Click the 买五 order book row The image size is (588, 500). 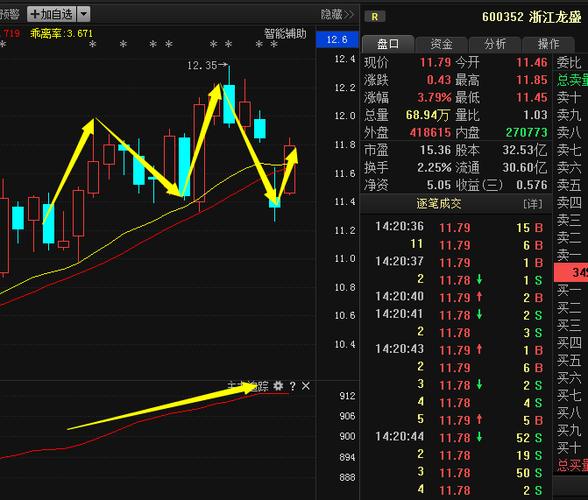point(571,360)
